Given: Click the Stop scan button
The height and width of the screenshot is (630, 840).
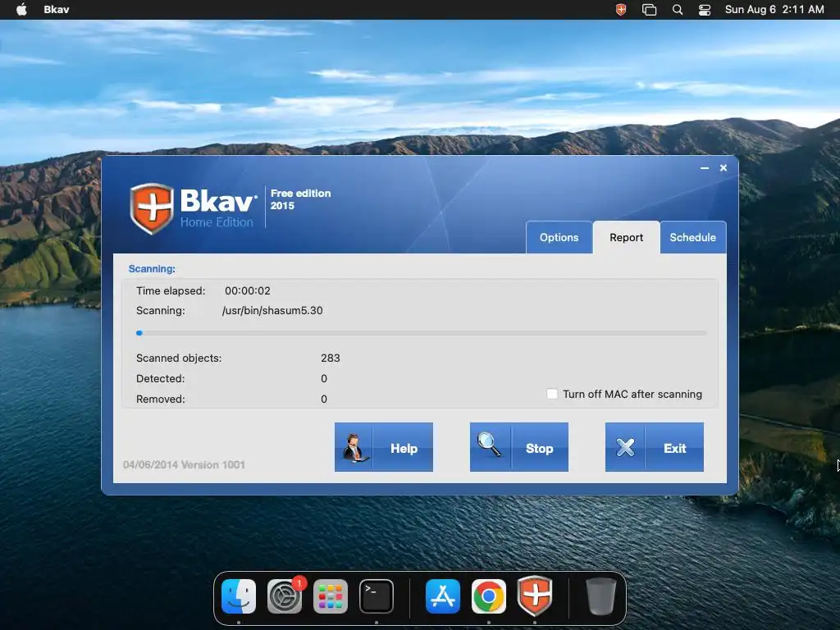Looking at the screenshot, I should (519, 447).
